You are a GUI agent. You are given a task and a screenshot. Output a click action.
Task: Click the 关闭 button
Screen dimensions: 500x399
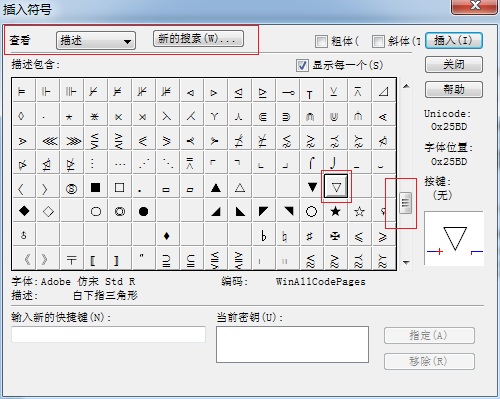[x=454, y=64]
